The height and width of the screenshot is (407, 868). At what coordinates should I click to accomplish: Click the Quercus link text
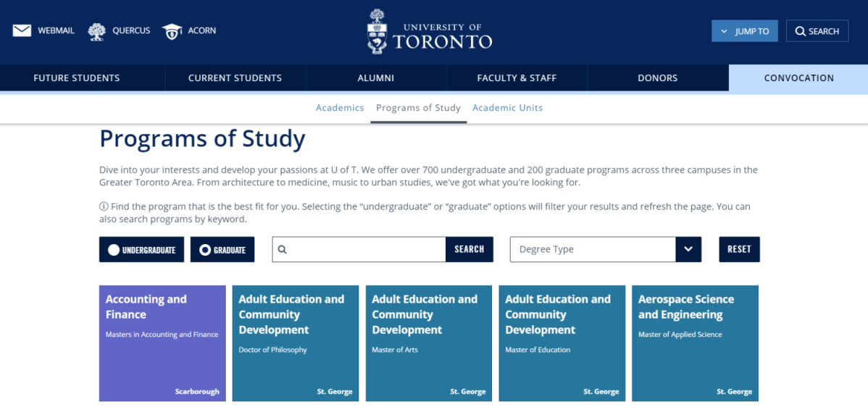point(131,31)
